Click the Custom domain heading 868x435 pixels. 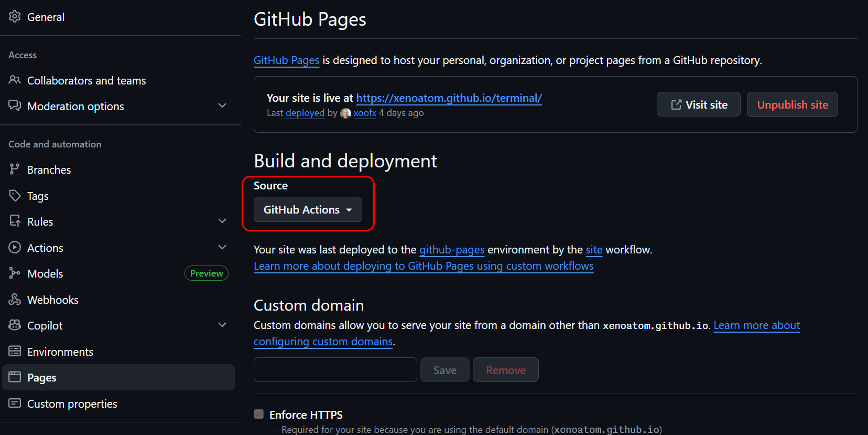pyautogui.click(x=309, y=305)
